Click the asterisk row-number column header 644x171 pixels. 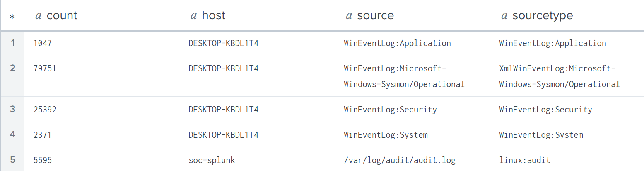coord(12,17)
